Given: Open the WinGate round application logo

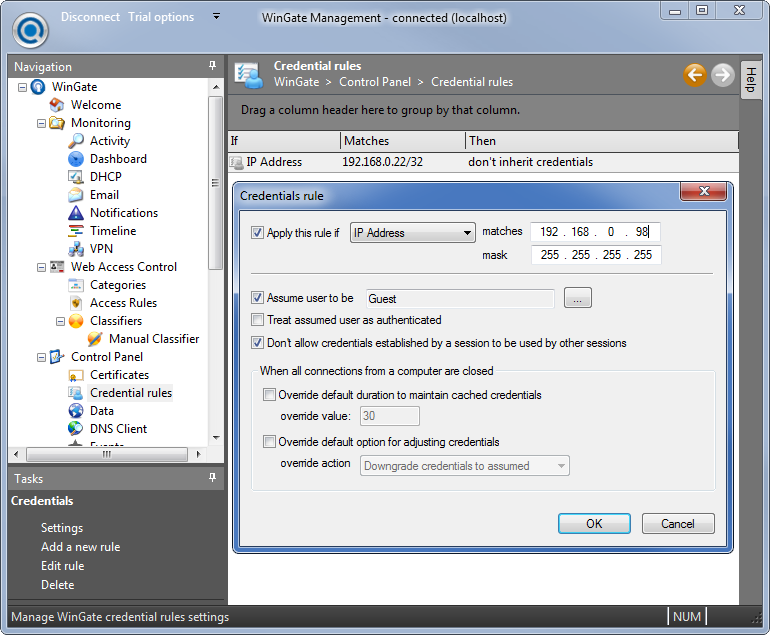Looking at the screenshot, I should (x=30, y=29).
